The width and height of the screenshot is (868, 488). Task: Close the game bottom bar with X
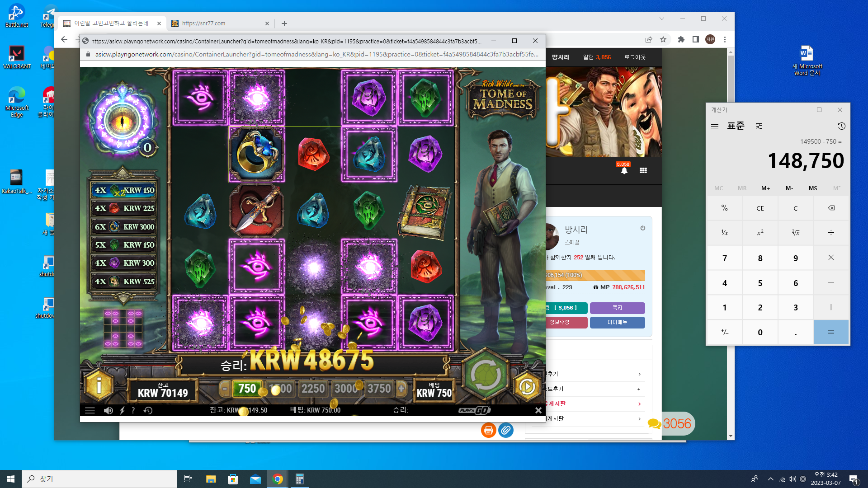538,410
